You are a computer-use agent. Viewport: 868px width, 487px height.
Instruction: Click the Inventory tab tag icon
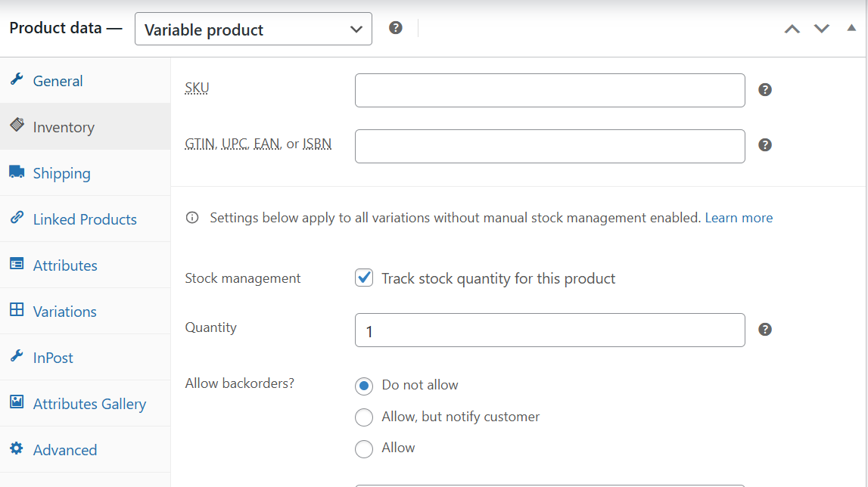point(17,125)
